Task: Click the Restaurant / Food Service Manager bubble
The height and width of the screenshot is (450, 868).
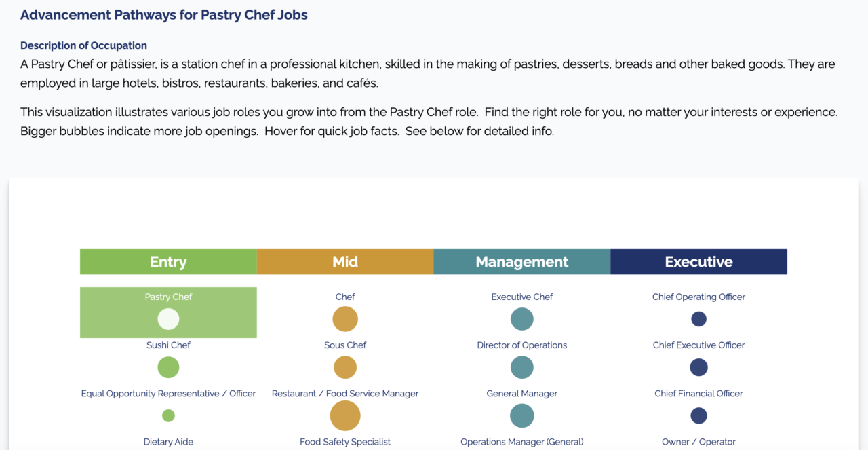Action: 345,415
